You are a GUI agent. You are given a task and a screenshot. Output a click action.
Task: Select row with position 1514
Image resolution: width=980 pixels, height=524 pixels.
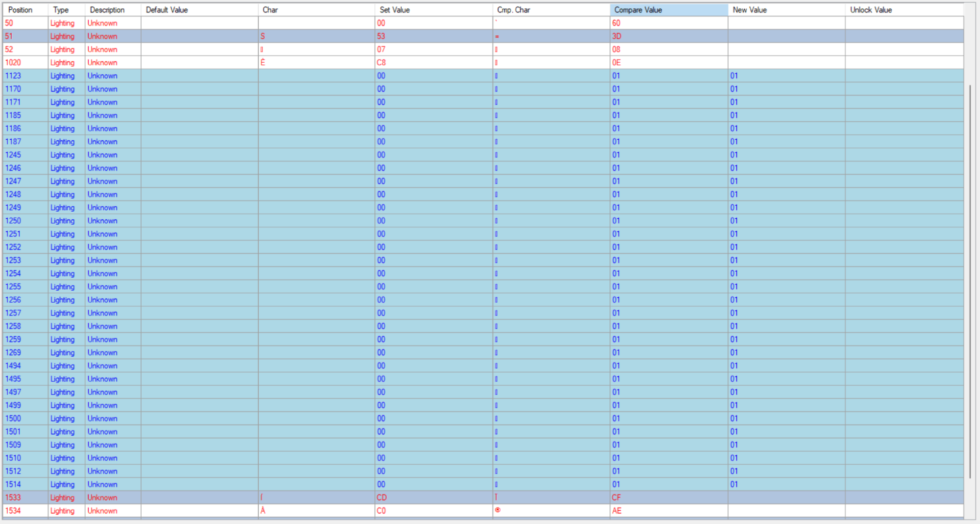point(483,484)
